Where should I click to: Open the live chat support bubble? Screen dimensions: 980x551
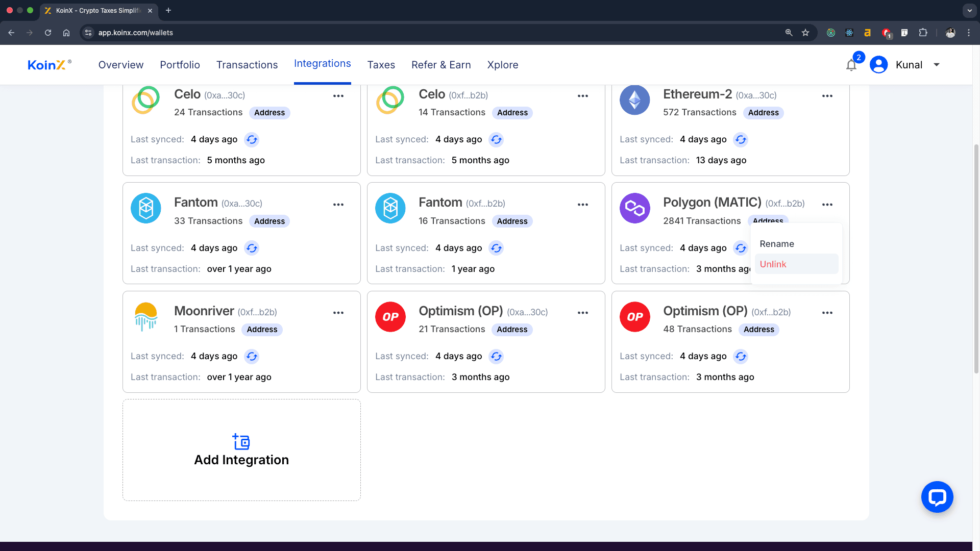pos(937,497)
